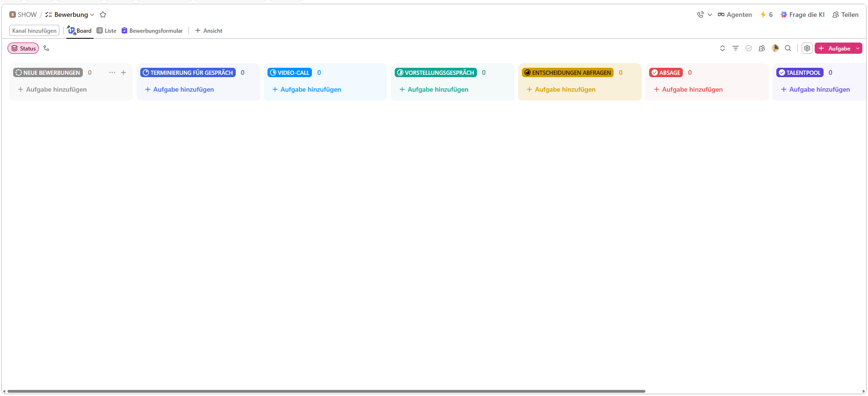Click the TALENTPOOL status label
Image resolution: width=868 pixels, height=396 pixels.
pos(800,72)
